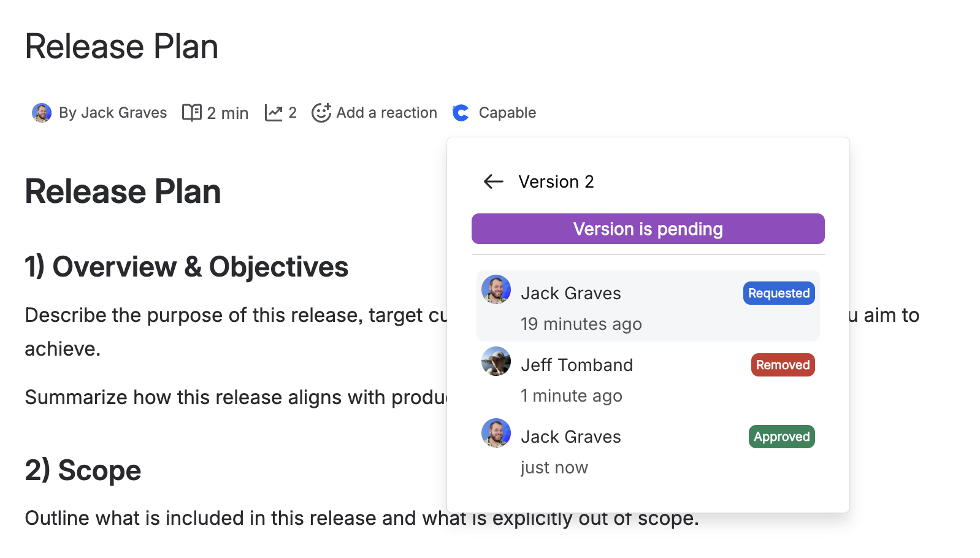Click Jack Graves avatar on Approved row
This screenshot has width=980, height=558.
click(x=496, y=434)
